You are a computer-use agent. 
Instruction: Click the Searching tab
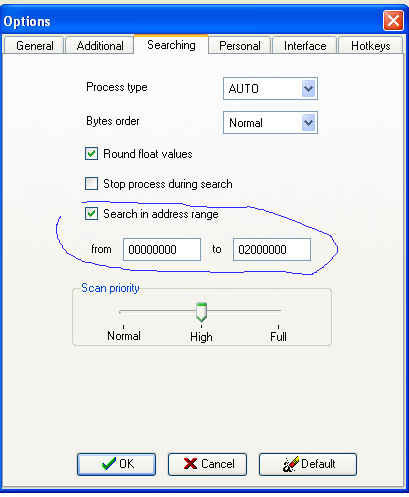tap(171, 45)
